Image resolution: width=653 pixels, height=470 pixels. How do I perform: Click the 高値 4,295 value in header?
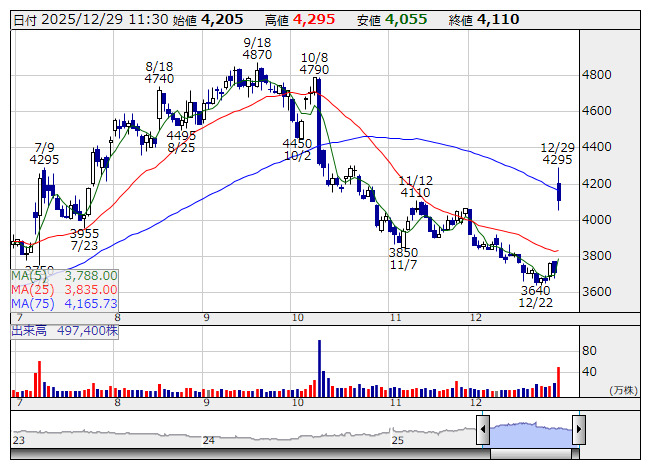314,20
